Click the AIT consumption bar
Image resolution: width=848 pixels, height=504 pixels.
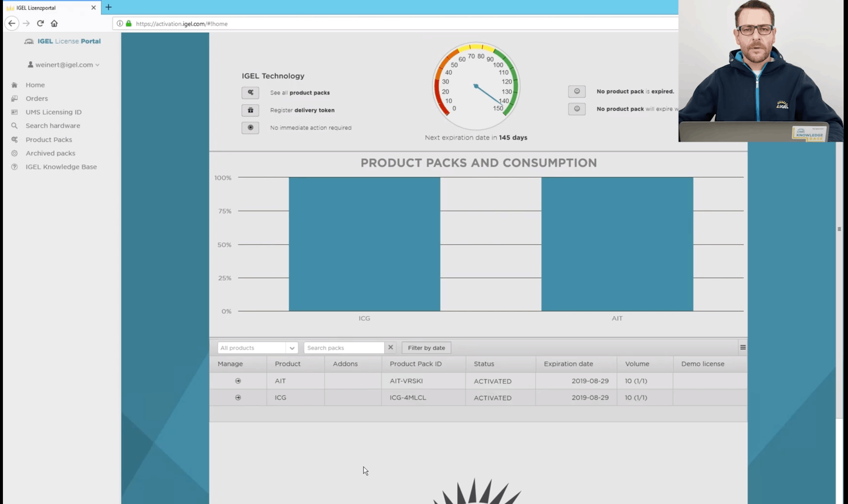pos(617,244)
